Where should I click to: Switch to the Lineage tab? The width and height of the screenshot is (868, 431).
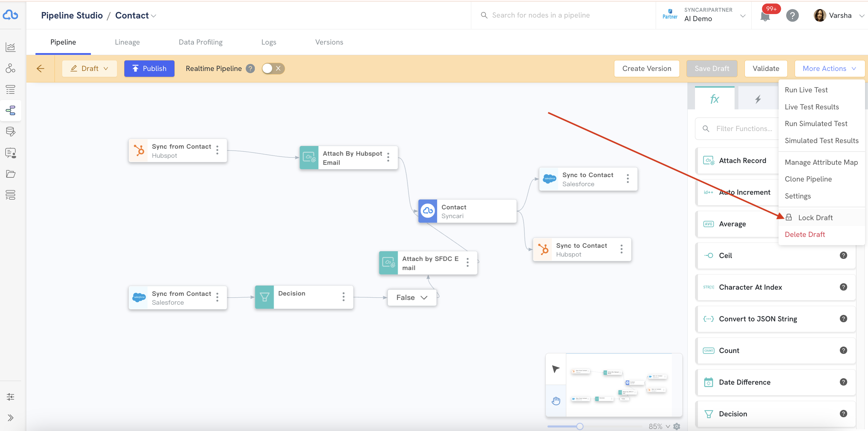127,42
